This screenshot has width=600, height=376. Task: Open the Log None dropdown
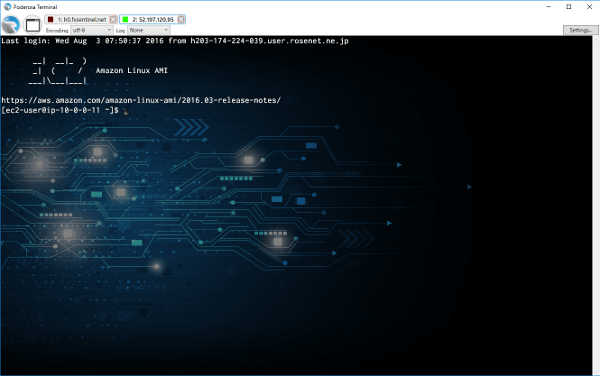point(148,30)
